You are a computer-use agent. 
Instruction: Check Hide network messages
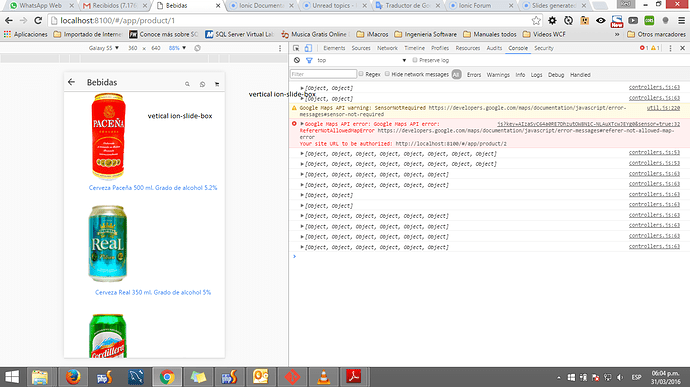pyautogui.click(x=387, y=74)
